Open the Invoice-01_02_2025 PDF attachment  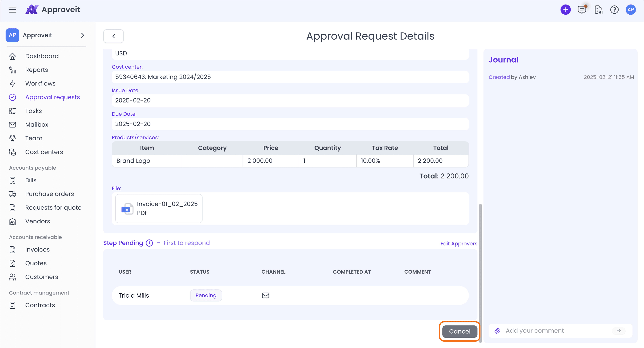[159, 209]
